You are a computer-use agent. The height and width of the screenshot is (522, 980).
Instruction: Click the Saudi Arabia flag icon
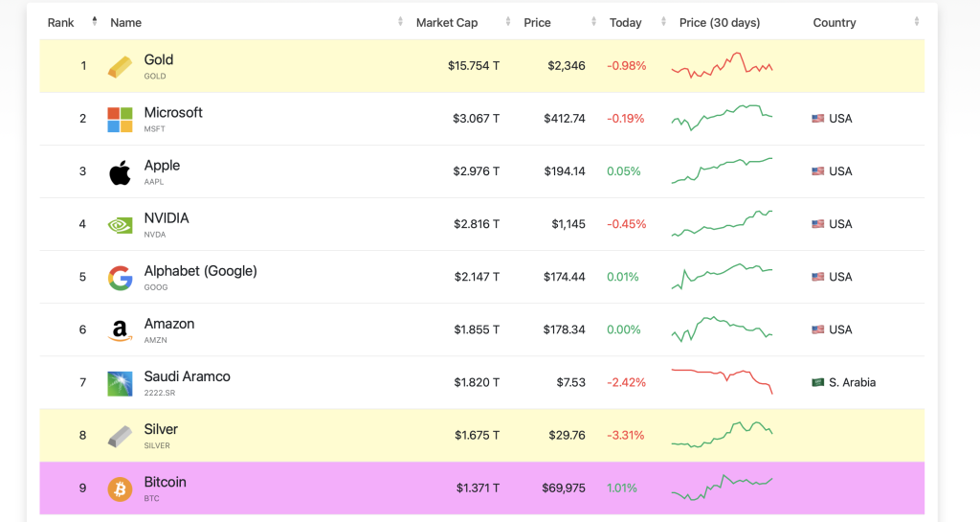817,382
